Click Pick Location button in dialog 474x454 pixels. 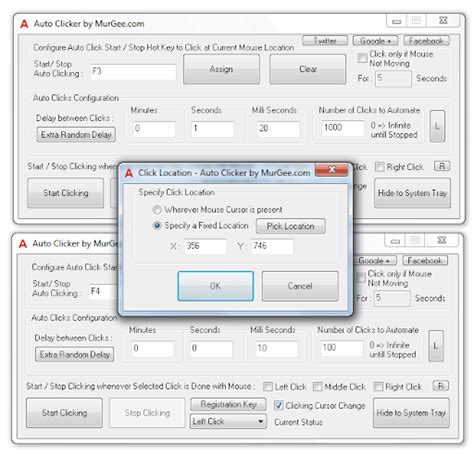(291, 226)
